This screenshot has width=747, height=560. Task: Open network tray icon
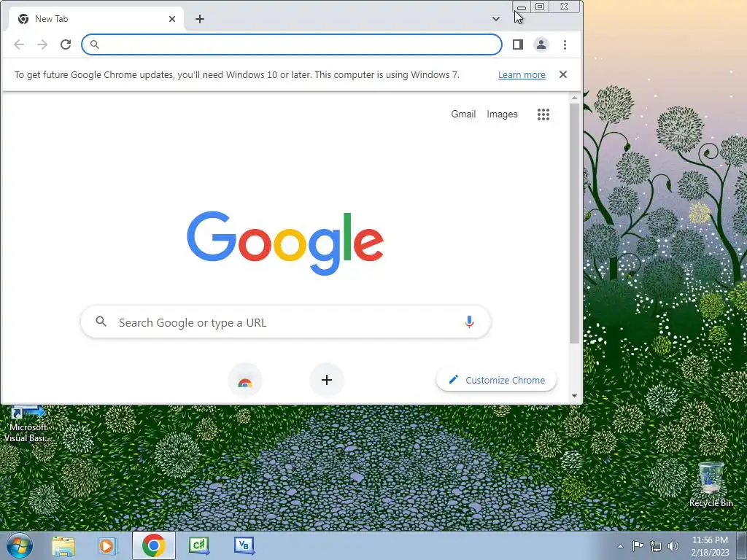656,546
